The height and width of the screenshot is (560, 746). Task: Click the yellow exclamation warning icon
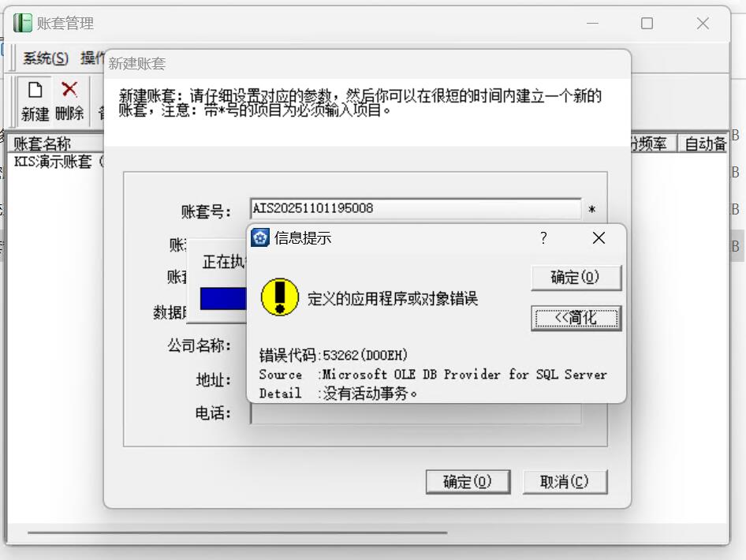(x=280, y=297)
